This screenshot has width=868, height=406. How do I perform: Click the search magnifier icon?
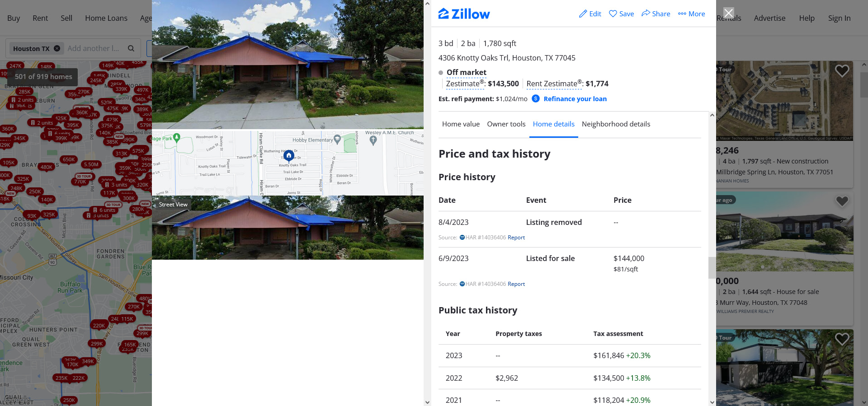coord(131,48)
